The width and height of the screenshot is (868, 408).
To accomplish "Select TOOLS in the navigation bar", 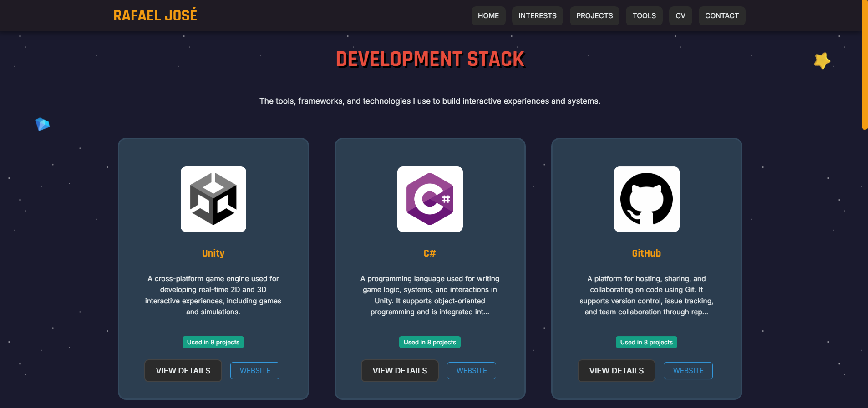I will 644,16.
